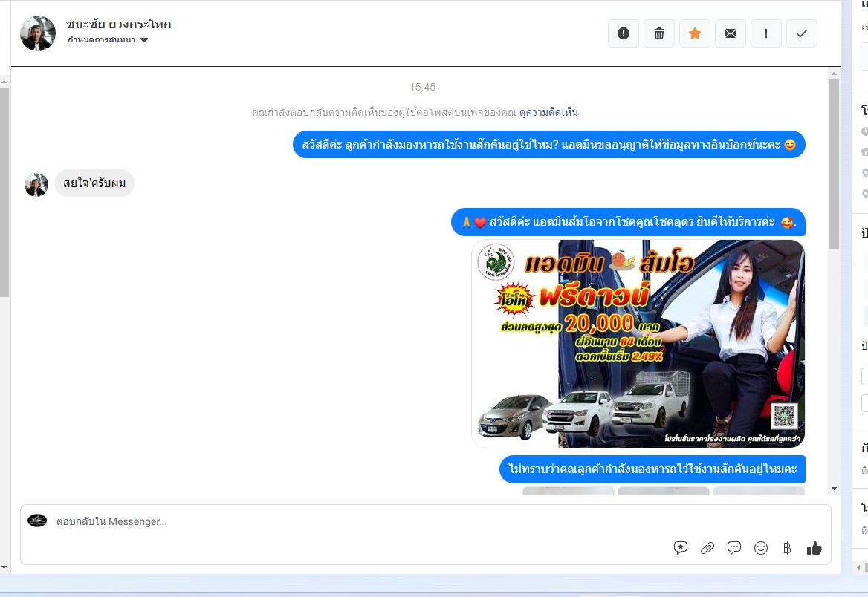The image size is (868, 597).
Task: Click ชนะชัย ยวงกระโทก header profile picture
Action: [x=38, y=33]
